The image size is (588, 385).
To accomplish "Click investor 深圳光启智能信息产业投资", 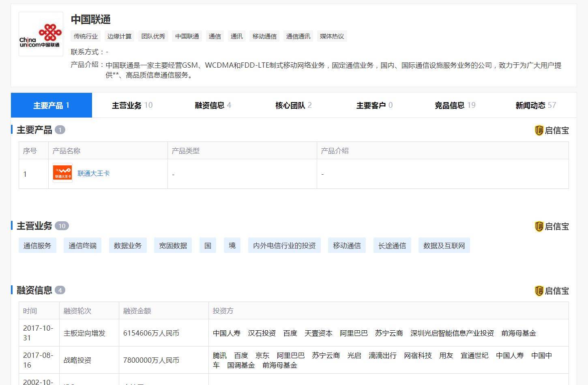I will tap(452, 333).
